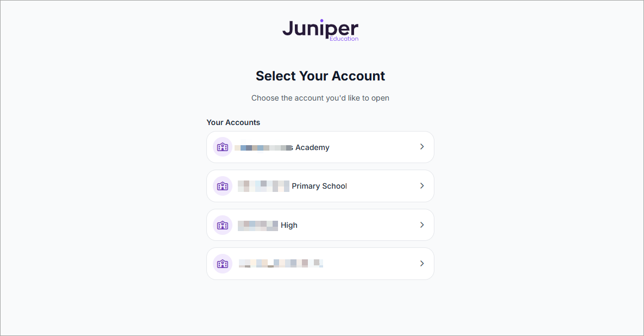This screenshot has width=644, height=336.
Task: Click the school building icon beside Academy
Action: coord(223,147)
